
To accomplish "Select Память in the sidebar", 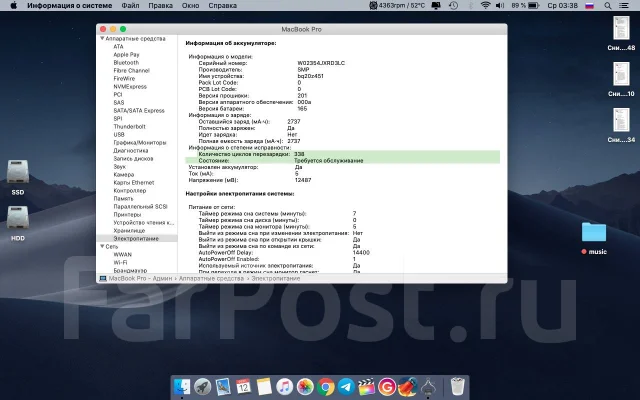I will 123,198.
